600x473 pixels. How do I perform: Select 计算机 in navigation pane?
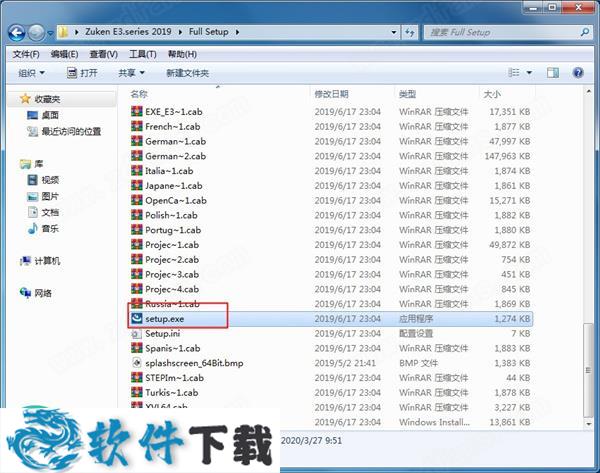(x=47, y=261)
